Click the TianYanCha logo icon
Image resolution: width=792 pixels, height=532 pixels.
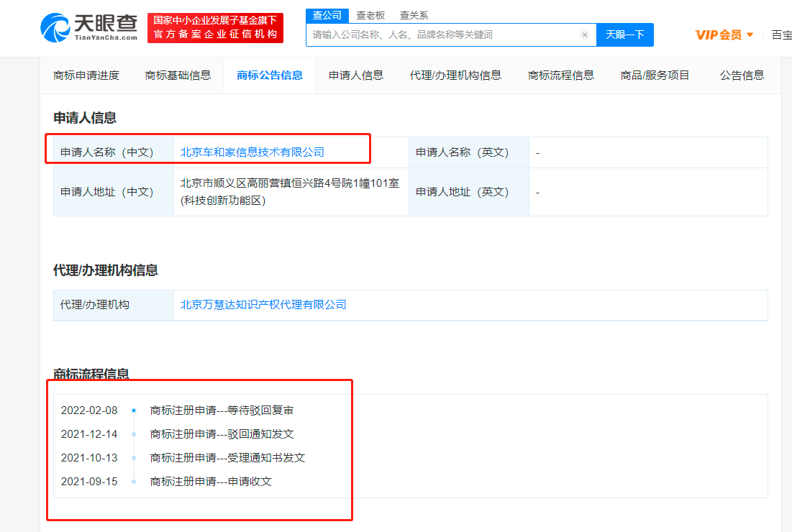tap(56, 27)
